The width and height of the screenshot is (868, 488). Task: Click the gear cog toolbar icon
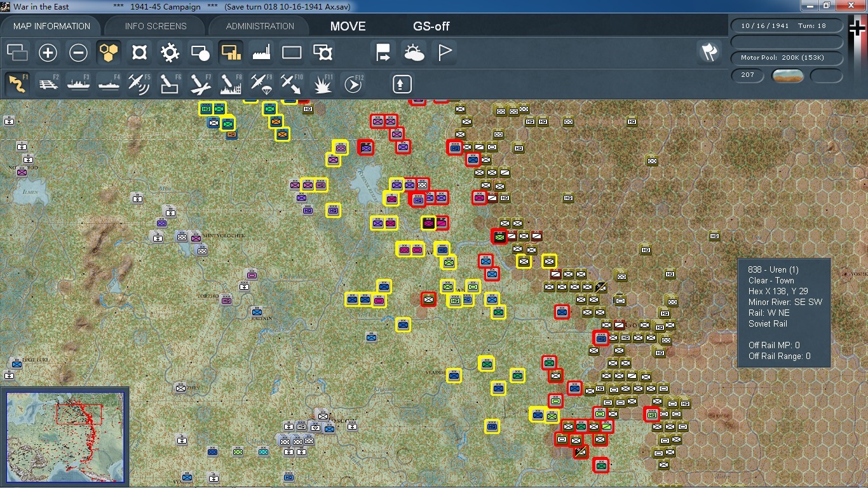170,53
